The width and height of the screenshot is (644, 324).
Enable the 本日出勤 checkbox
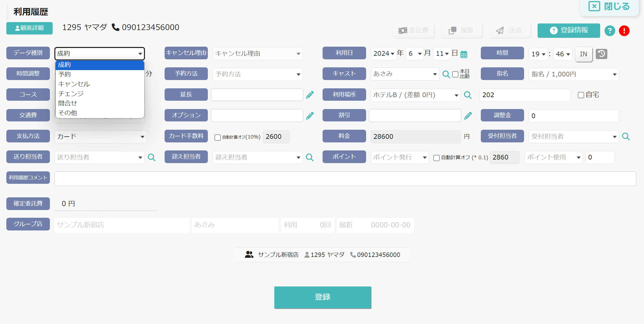pyautogui.click(x=455, y=74)
